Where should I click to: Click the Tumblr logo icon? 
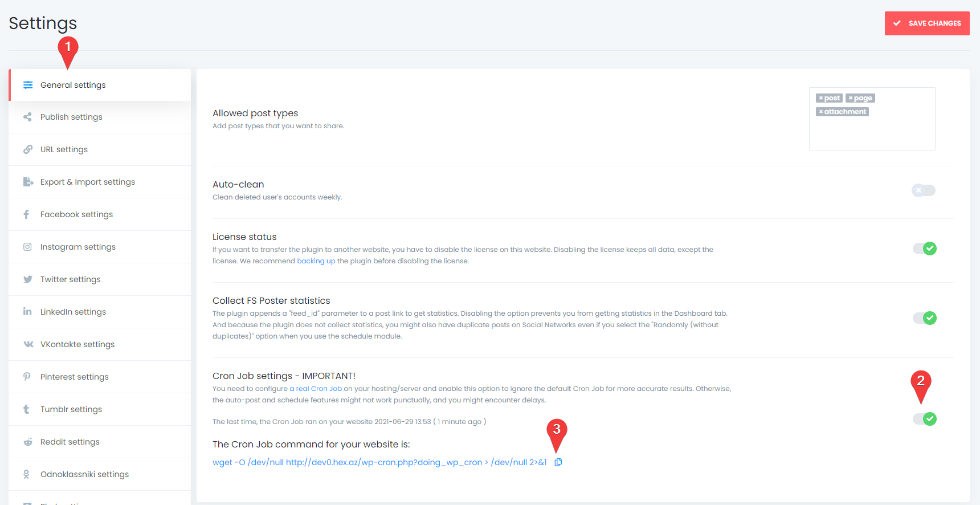[26, 409]
